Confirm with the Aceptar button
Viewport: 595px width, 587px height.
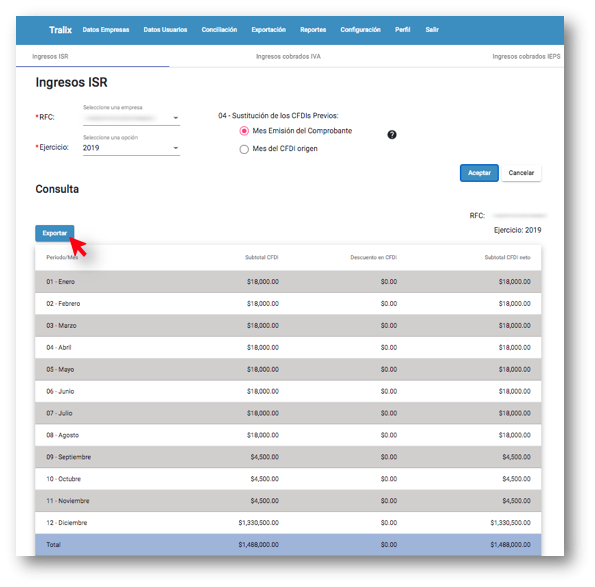tap(479, 173)
